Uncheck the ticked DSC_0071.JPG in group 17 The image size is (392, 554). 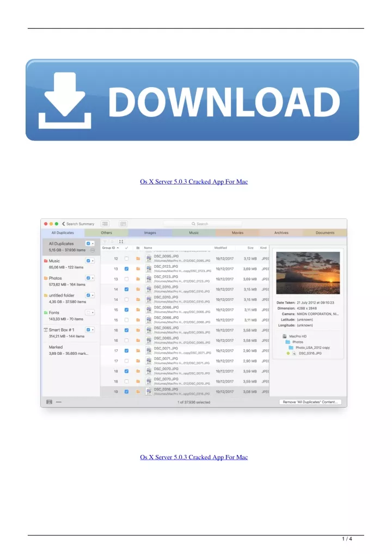point(126,351)
